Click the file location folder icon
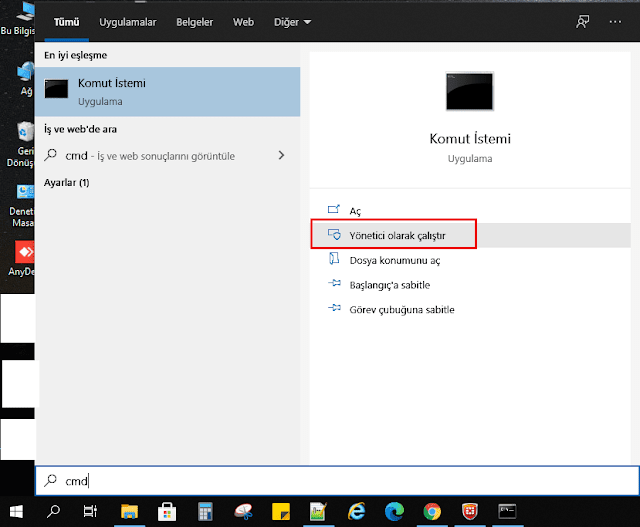 tap(334, 258)
